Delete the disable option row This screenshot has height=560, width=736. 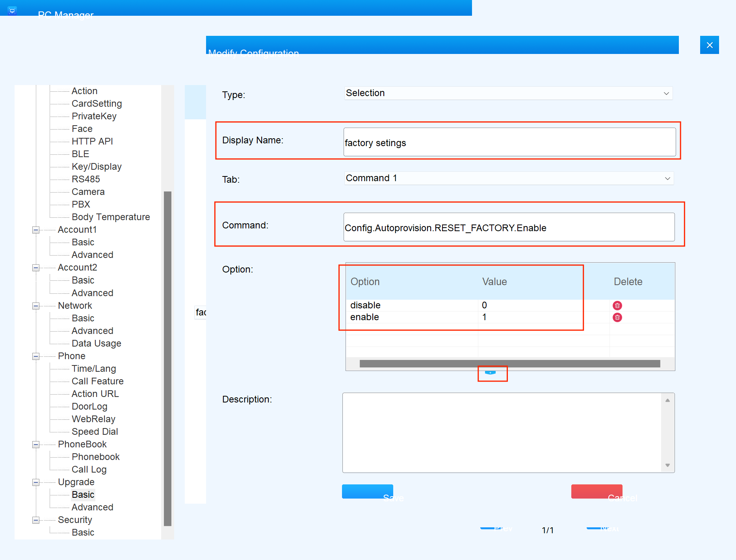point(617,306)
